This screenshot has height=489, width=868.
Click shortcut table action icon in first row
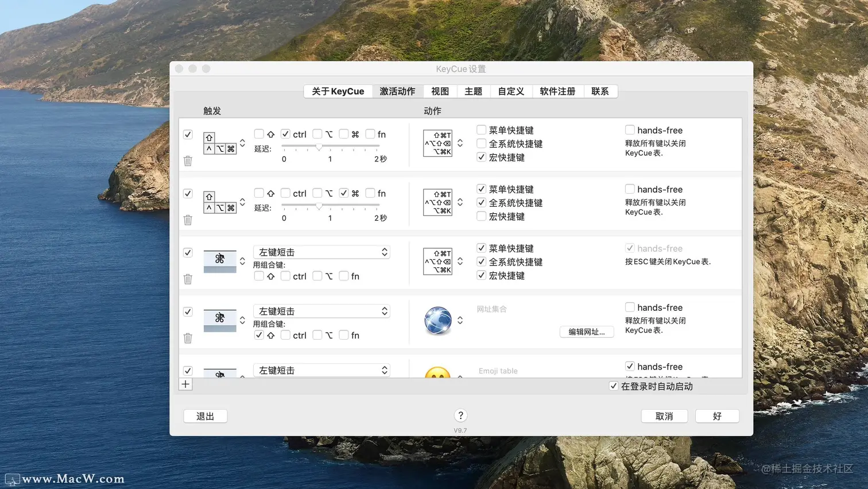pos(437,143)
